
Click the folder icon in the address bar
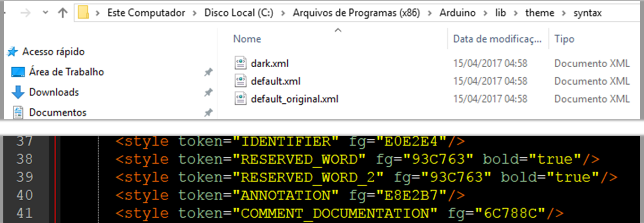(x=84, y=13)
